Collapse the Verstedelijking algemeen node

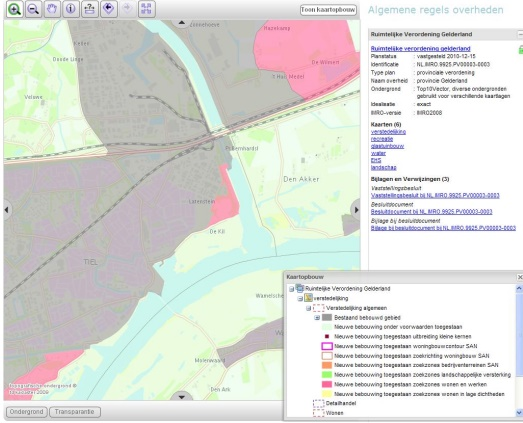(309, 308)
